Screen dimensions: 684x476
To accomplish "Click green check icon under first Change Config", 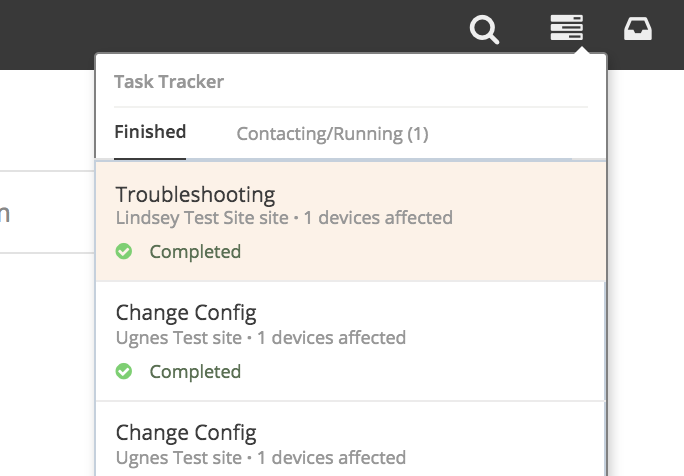I will click(124, 372).
